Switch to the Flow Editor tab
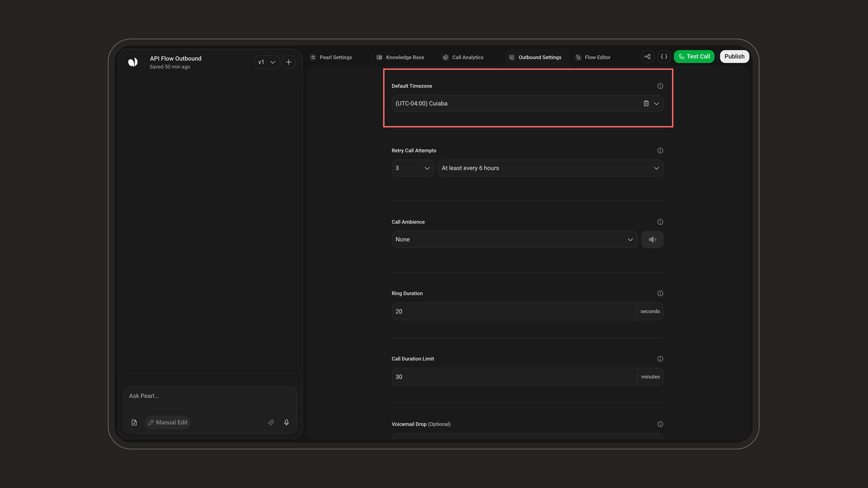Viewport: 868px width, 488px height. point(593,57)
